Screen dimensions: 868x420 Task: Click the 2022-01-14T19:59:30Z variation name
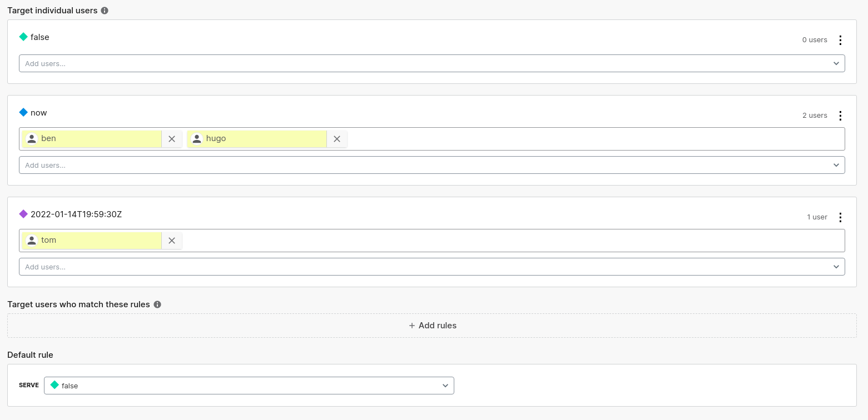click(76, 214)
